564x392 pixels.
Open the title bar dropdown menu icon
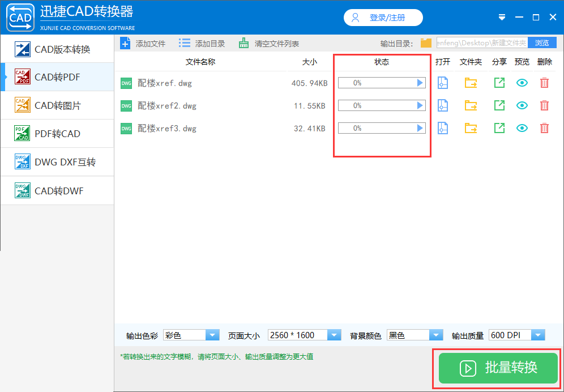(x=502, y=18)
